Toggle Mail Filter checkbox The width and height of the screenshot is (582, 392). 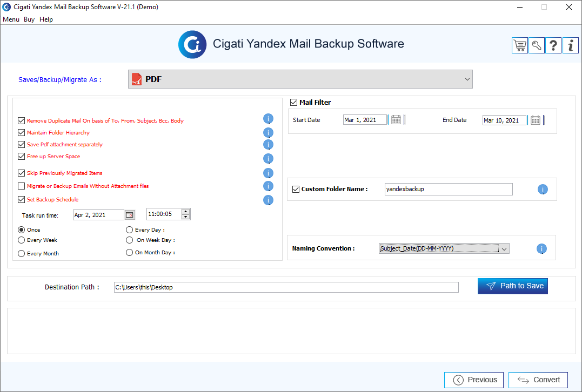click(293, 102)
